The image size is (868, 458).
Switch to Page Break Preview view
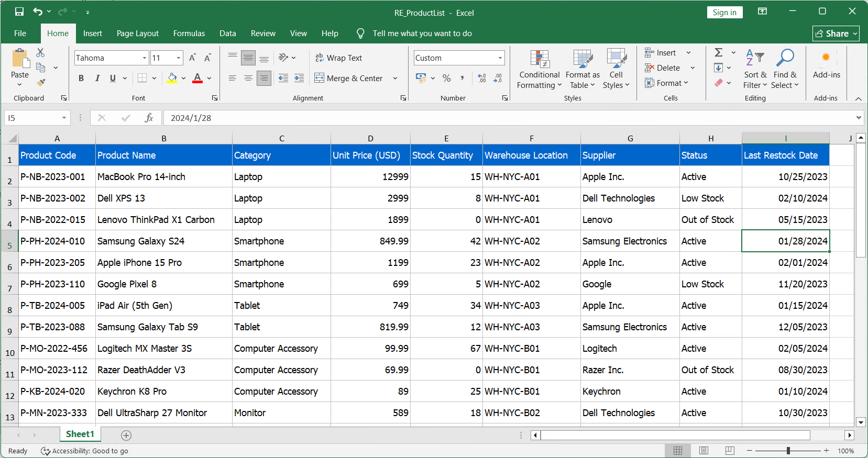pos(730,451)
